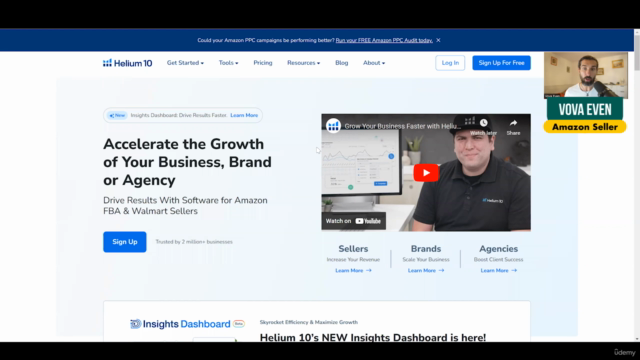Open the Blog page

[x=342, y=63]
